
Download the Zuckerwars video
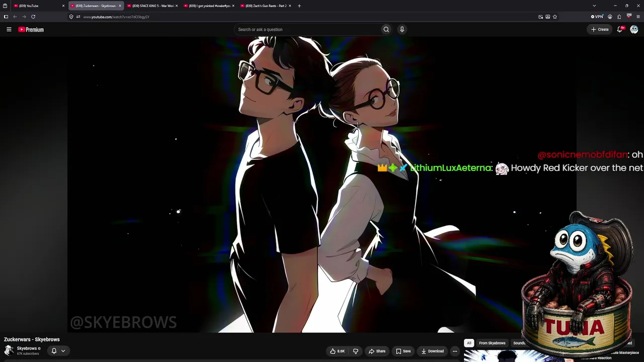[433, 351]
